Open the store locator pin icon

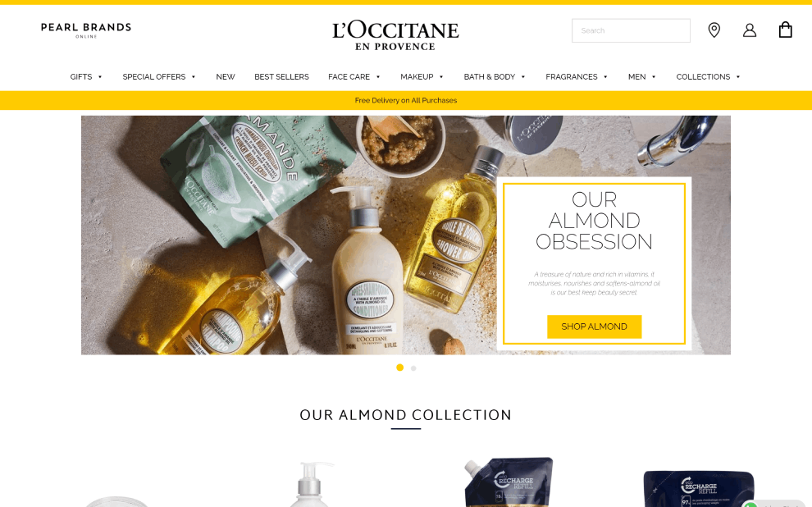714,30
